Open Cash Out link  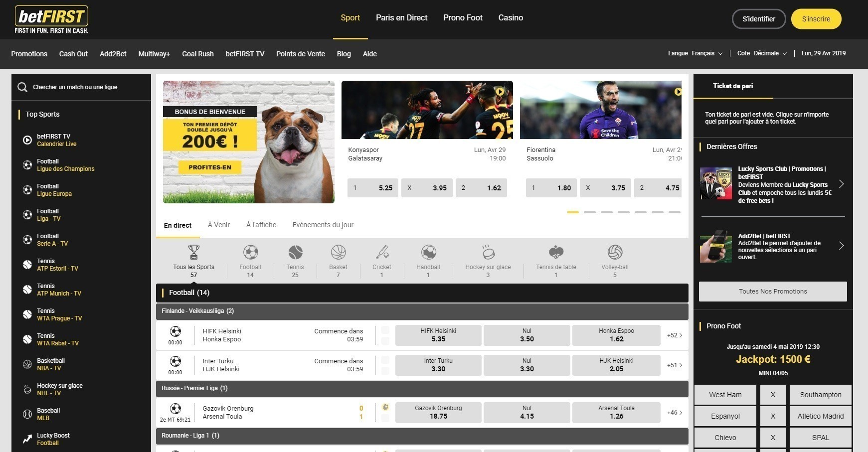[73, 54]
